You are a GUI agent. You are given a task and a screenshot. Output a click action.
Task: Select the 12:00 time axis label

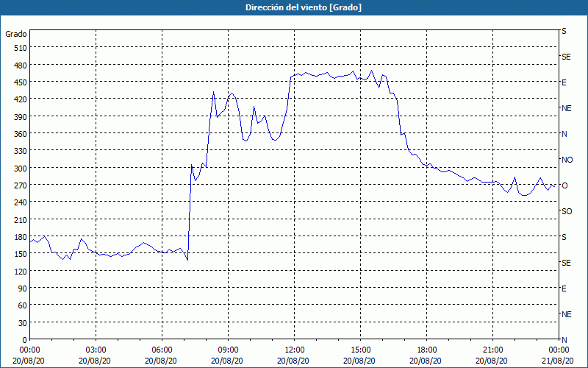(295, 350)
